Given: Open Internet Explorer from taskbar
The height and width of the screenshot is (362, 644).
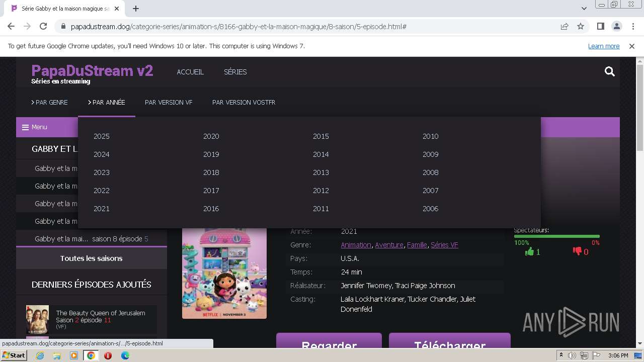Looking at the screenshot, I should tap(40, 355).
